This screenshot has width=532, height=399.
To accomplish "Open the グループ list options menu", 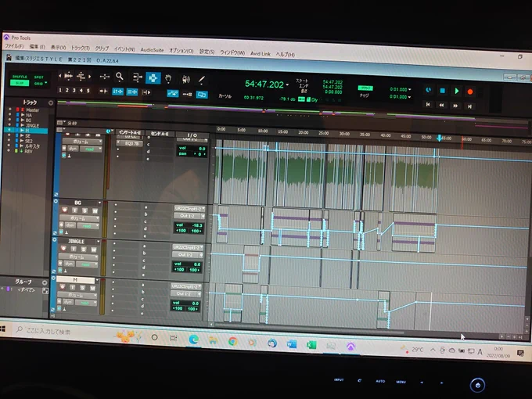I will point(44,282).
